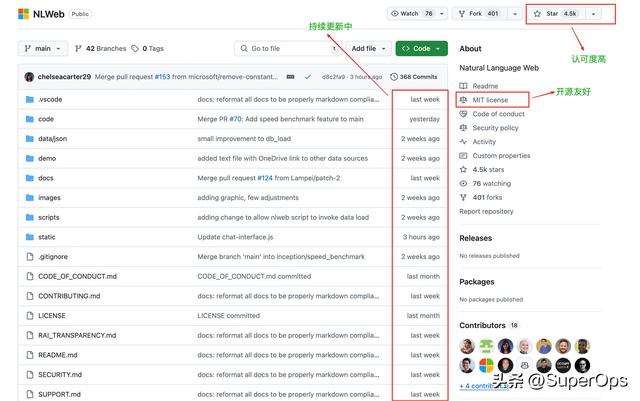640x401 pixels.
Task: Open the demo folder
Action: tap(47, 158)
